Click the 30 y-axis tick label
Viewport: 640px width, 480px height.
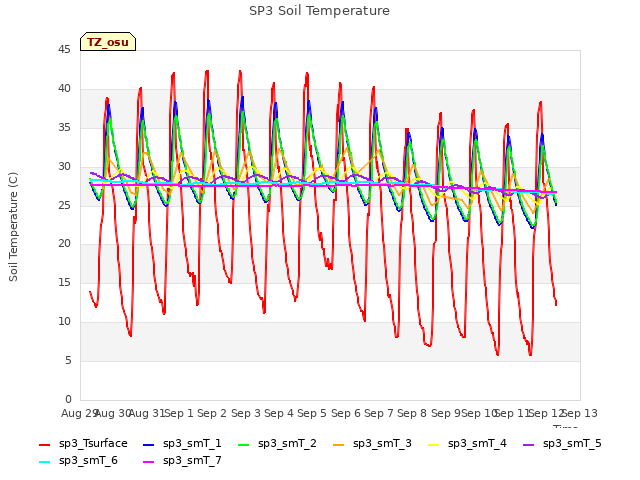[x=64, y=166]
